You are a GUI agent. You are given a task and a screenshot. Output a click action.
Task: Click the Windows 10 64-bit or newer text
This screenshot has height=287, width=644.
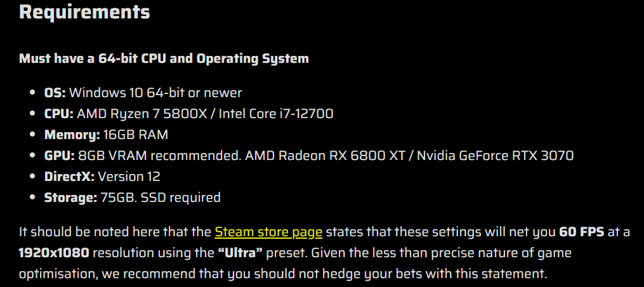pos(155,93)
